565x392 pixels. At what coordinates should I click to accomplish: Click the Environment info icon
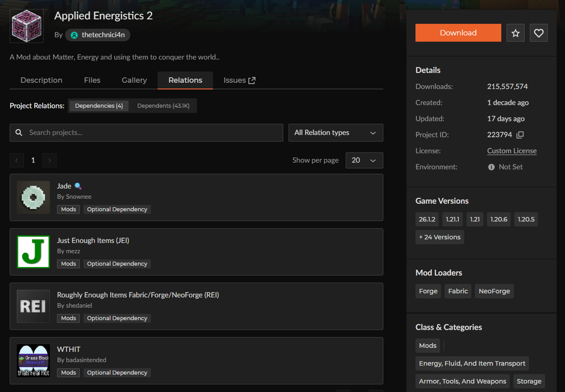491,167
